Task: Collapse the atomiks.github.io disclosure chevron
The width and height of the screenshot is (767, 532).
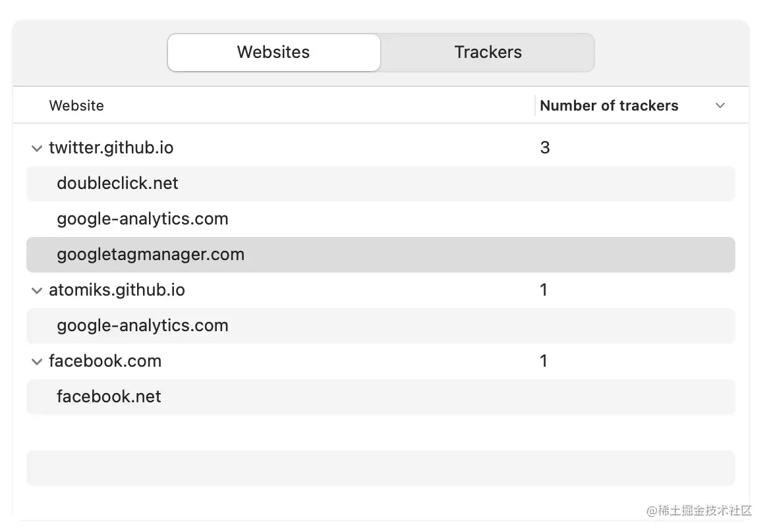Action: click(x=36, y=290)
